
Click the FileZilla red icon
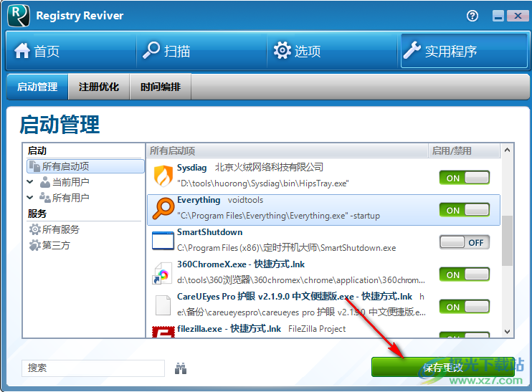click(163, 332)
